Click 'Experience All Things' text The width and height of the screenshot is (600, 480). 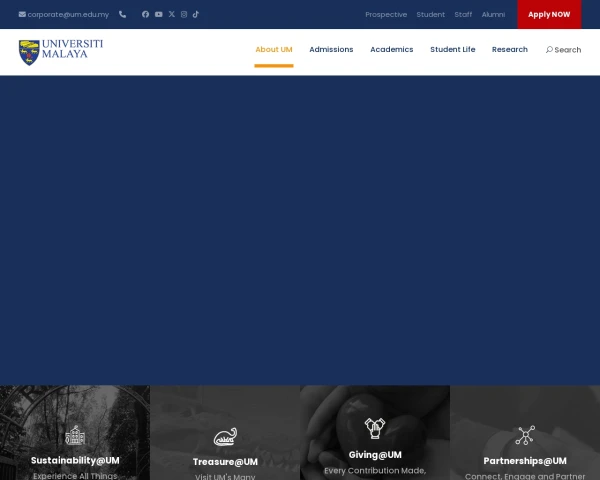click(75, 476)
